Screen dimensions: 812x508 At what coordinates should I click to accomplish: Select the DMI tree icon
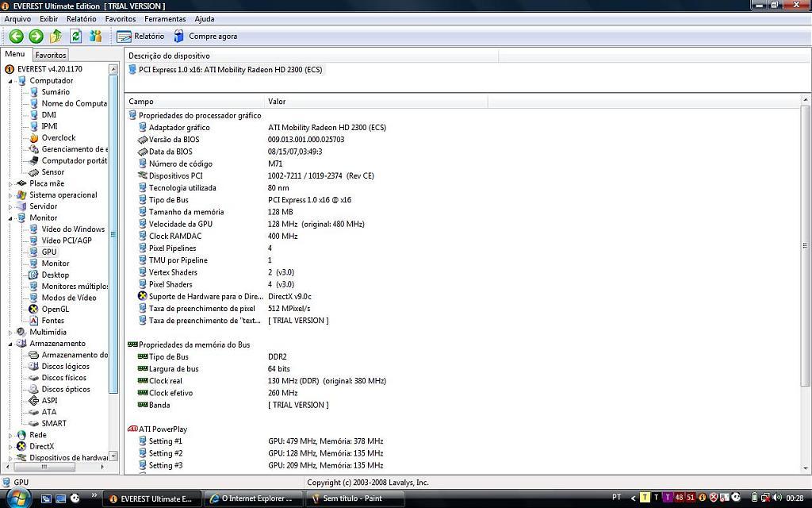click(x=33, y=115)
